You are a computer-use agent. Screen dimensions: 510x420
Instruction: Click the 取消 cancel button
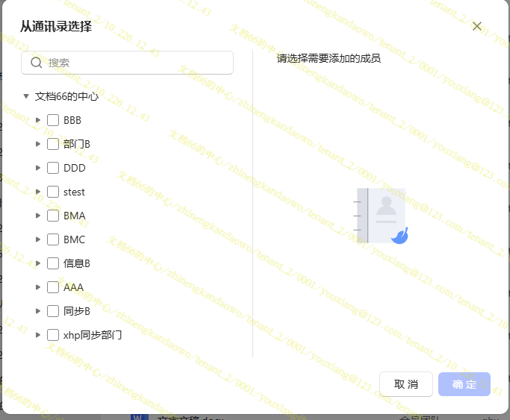(405, 384)
